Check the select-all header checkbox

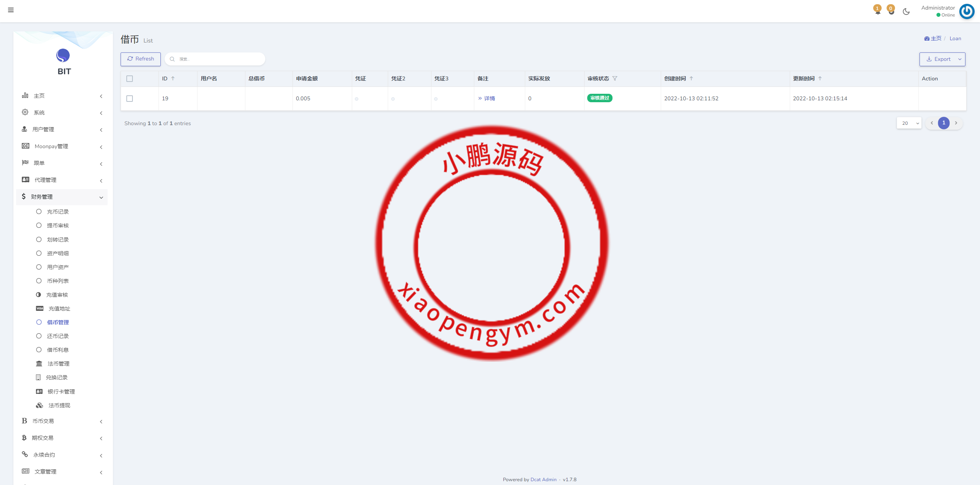[x=130, y=78]
